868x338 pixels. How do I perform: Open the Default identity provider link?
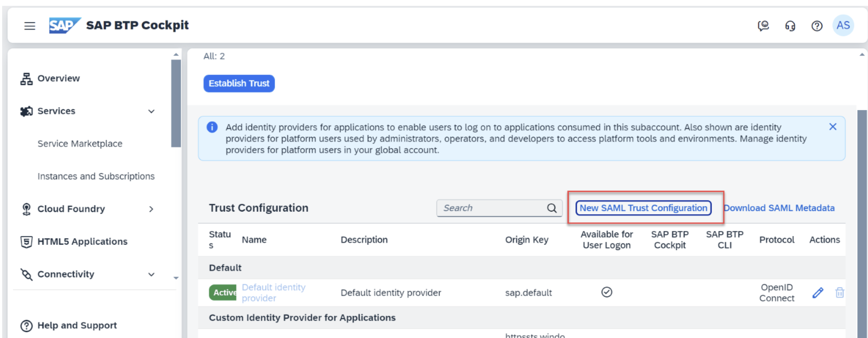[x=274, y=293]
